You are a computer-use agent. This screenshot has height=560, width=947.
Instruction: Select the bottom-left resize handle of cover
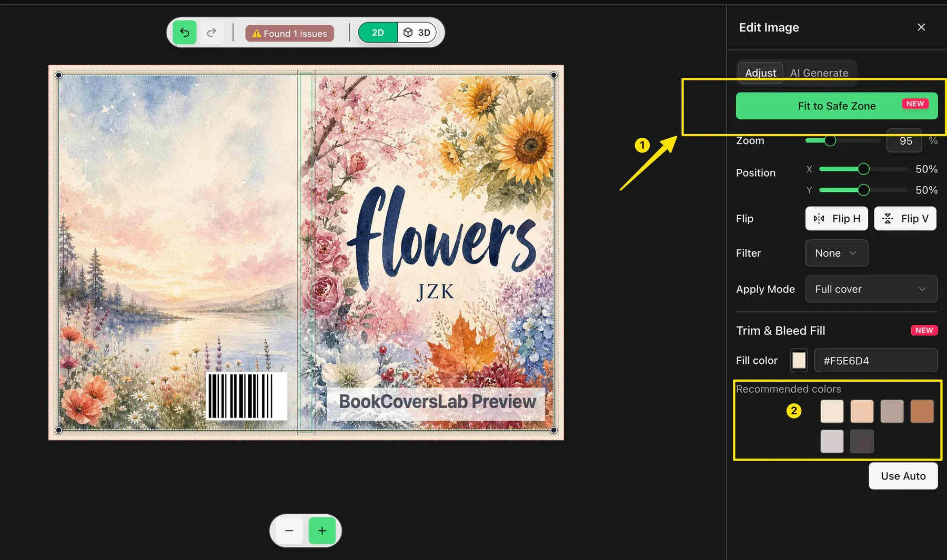[59, 430]
